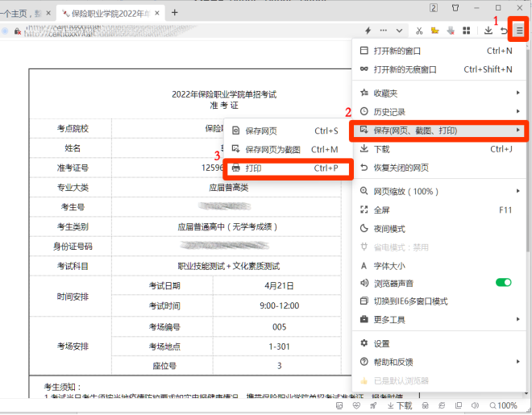The image size is (532, 415).
Task: Open the address bar dropdown chevron
Action: click(x=399, y=31)
